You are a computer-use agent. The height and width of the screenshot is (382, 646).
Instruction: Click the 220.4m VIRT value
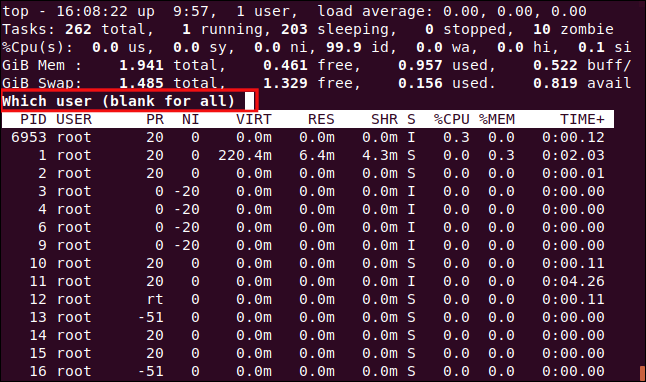pos(245,155)
